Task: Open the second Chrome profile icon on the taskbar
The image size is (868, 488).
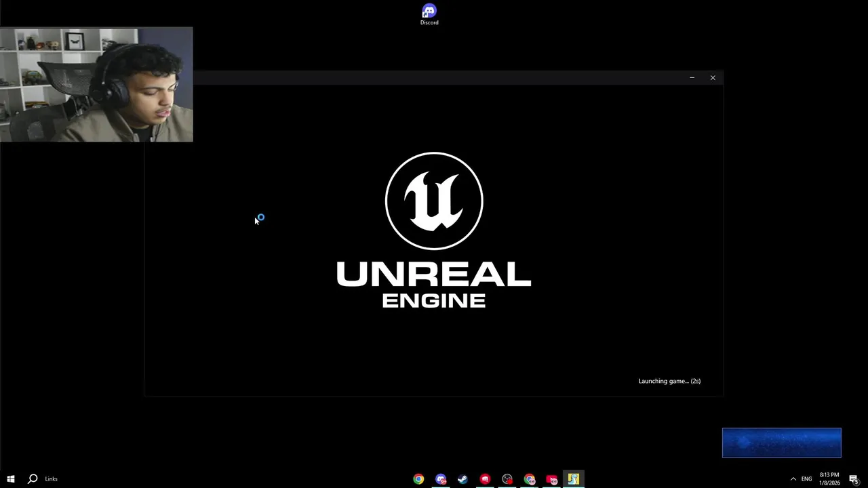Action: pos(530,479)
